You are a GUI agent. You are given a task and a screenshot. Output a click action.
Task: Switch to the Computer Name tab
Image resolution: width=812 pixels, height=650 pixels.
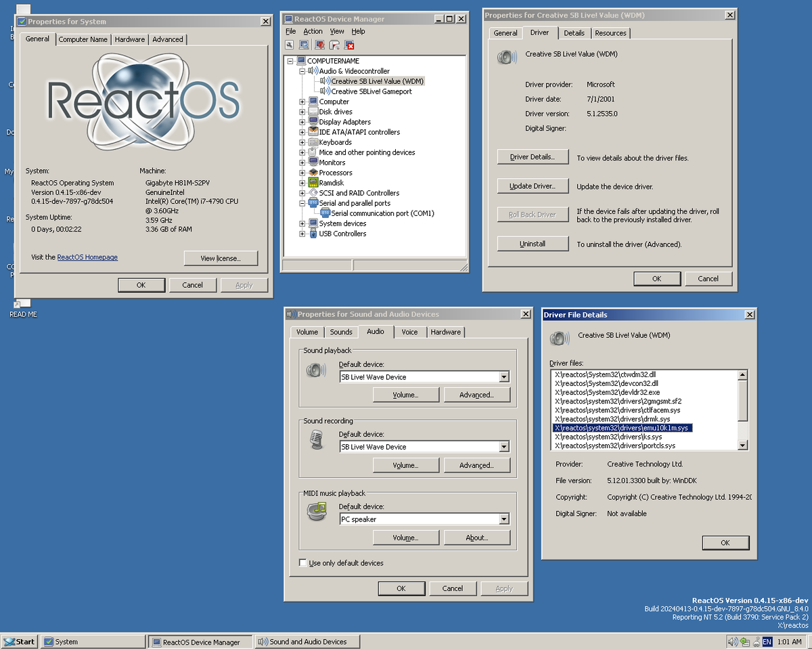click(83, 39)
